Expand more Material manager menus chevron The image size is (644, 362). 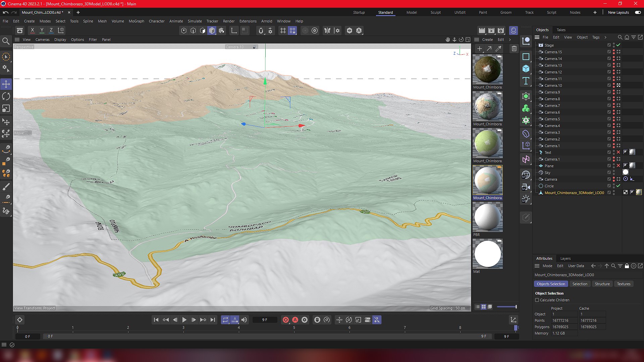point(510,40)
